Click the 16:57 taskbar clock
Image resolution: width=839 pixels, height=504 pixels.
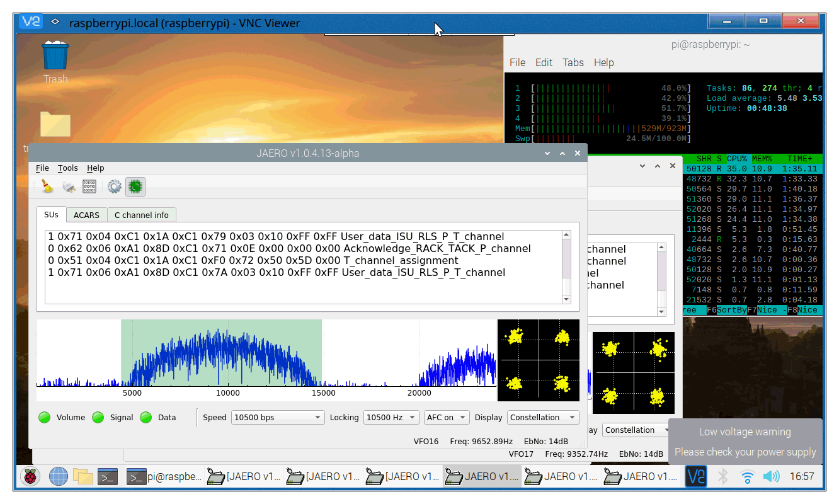coord(802,477)
